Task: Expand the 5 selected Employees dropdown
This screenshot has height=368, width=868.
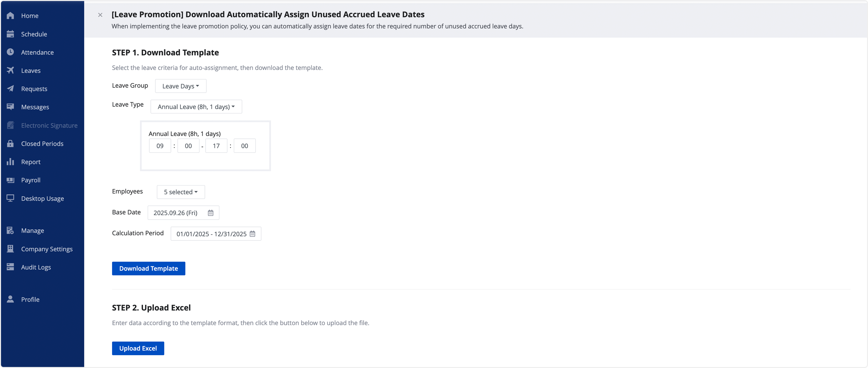Action: (181, 192)
